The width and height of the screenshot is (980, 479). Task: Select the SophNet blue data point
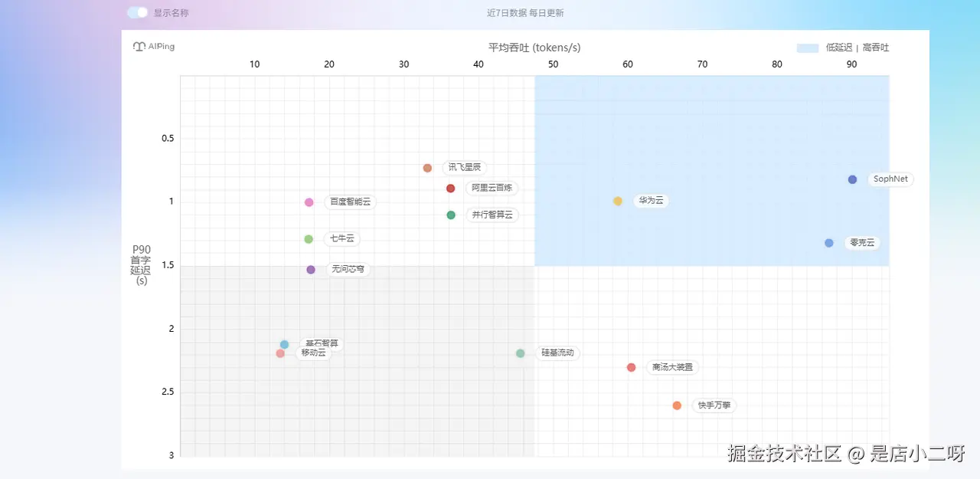tap(852, 179)
